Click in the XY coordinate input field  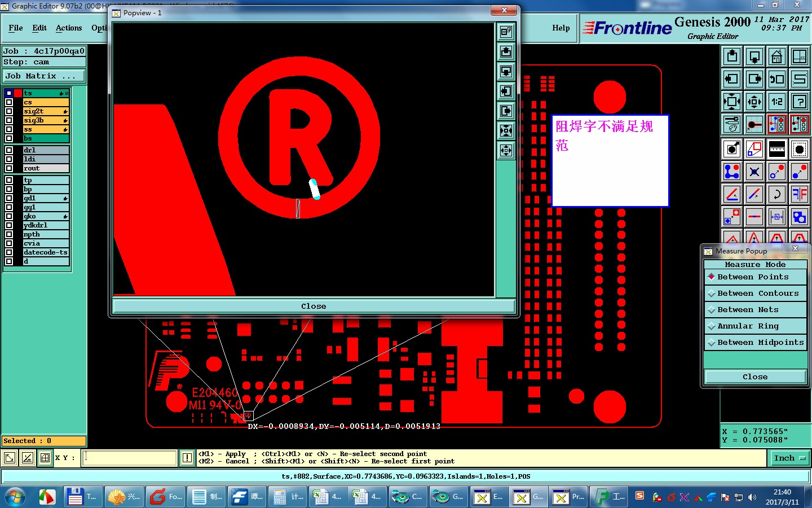(130, 458)
